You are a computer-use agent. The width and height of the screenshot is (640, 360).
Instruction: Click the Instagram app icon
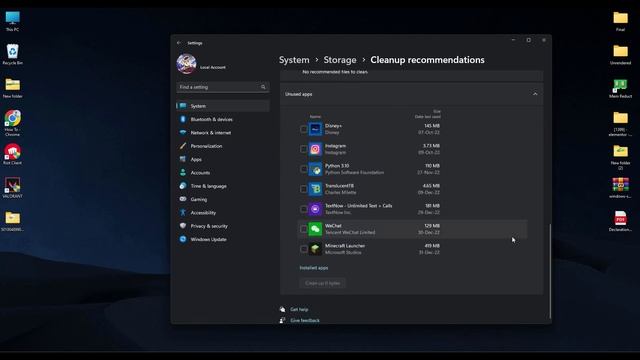click(x=315, y=149)
